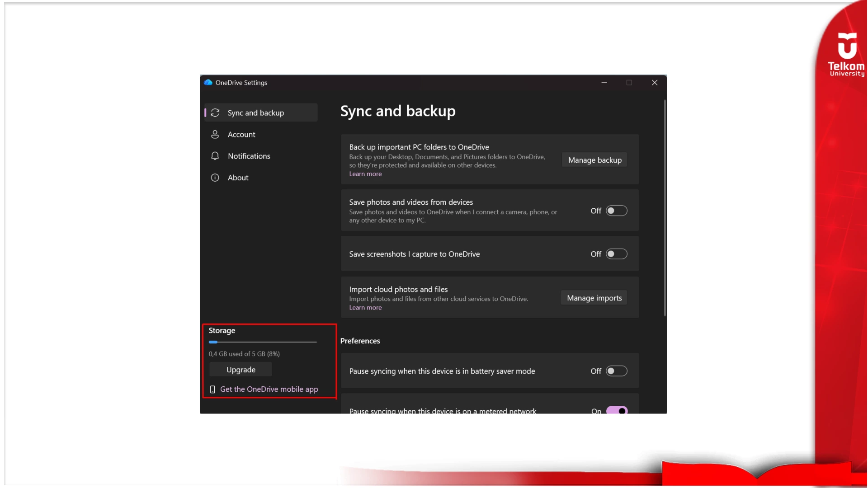Minimize the OneDrive Settings window

point(604,82)
